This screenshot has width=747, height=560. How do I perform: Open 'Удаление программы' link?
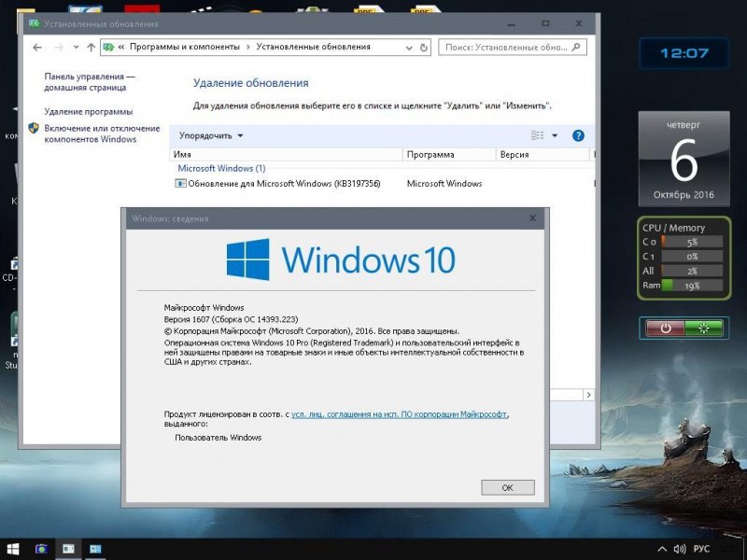click(x=89, y=111)
